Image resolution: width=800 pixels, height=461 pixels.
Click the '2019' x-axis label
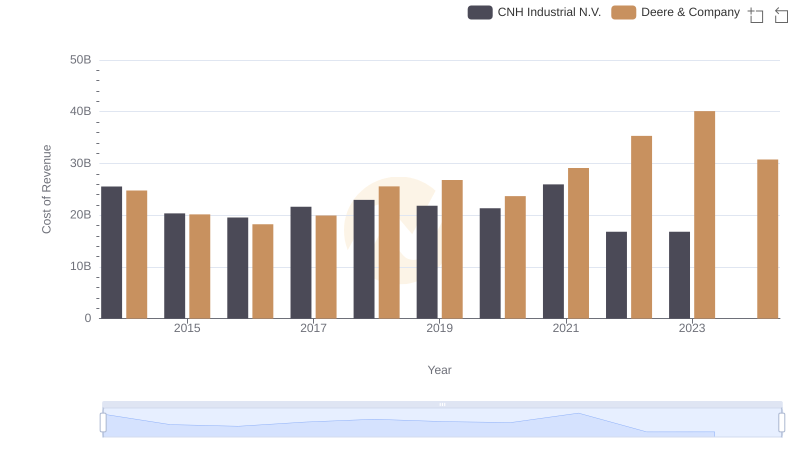click(x=439, y=328)
